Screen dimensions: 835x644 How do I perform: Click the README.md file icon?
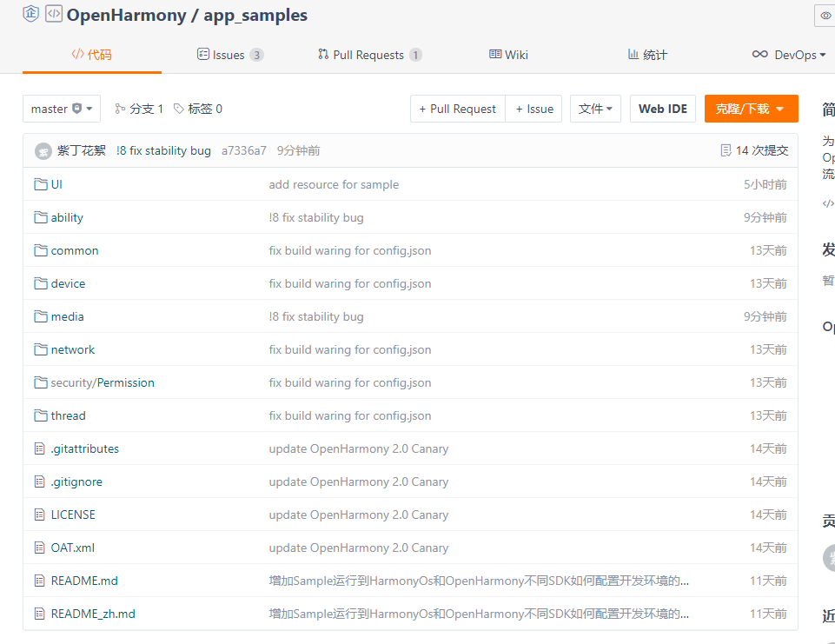pyautogui.click(x=39, y=581)
